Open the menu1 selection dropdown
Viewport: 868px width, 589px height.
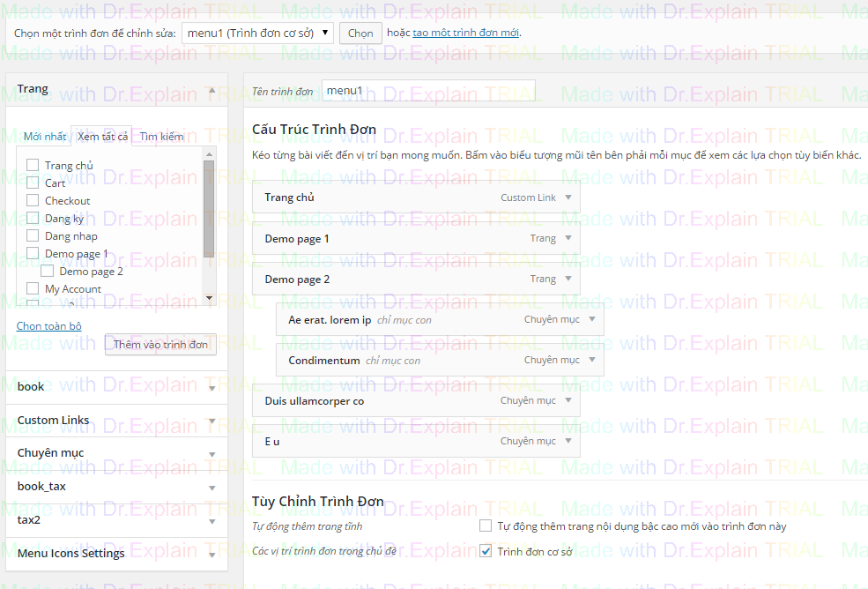257,33
